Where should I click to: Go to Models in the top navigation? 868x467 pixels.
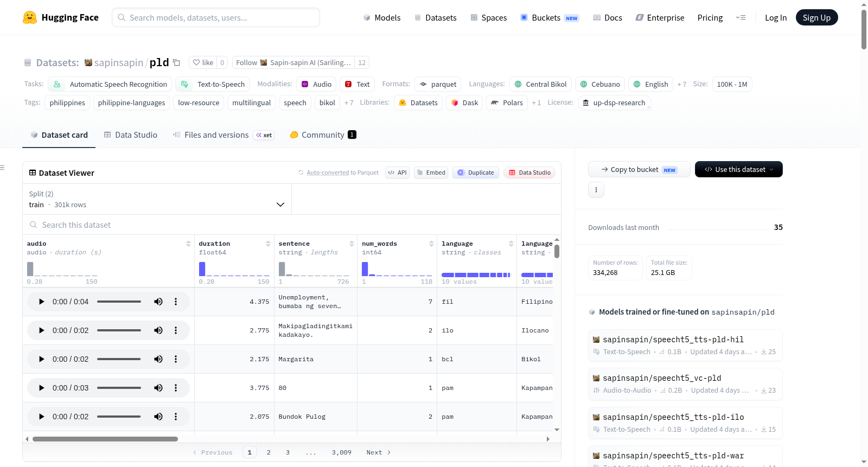click(382, 17)
